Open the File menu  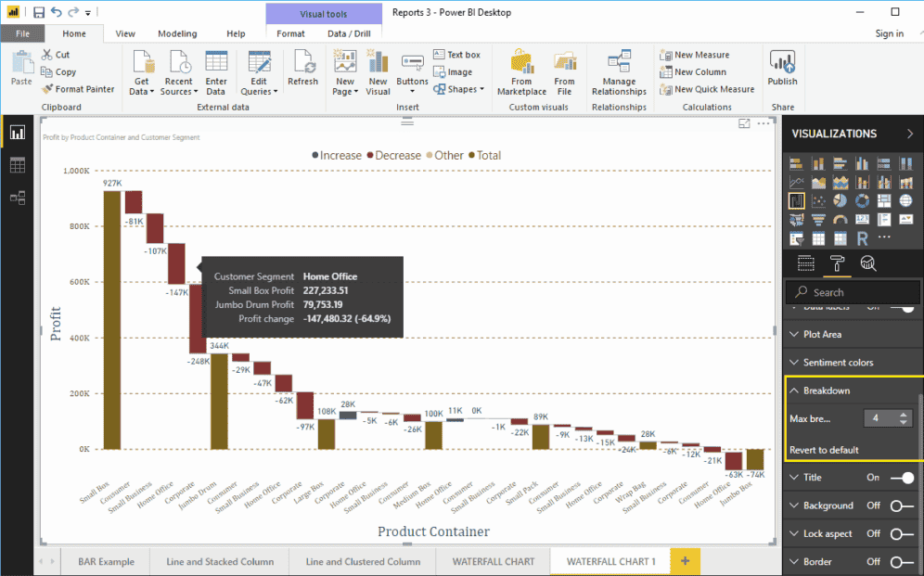coord(22,33)
